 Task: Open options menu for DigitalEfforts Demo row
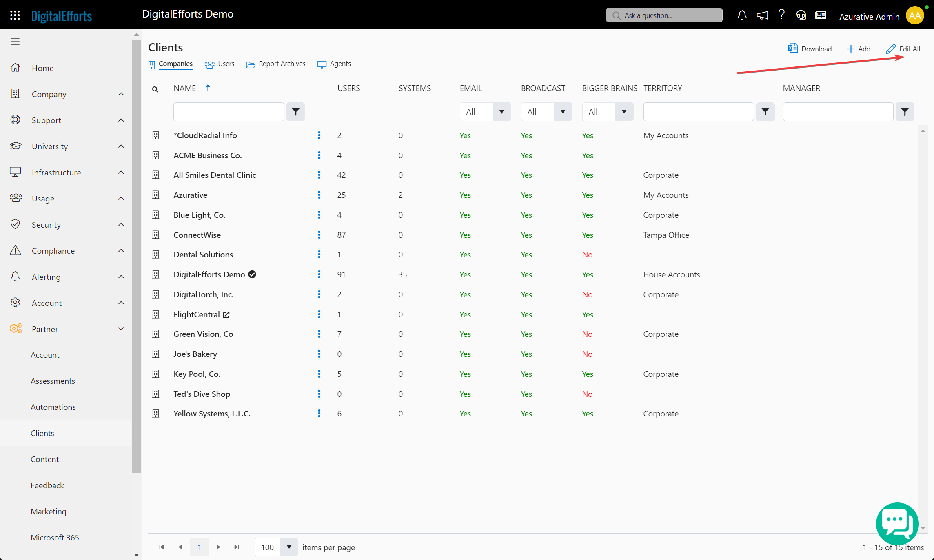[319, 274]
